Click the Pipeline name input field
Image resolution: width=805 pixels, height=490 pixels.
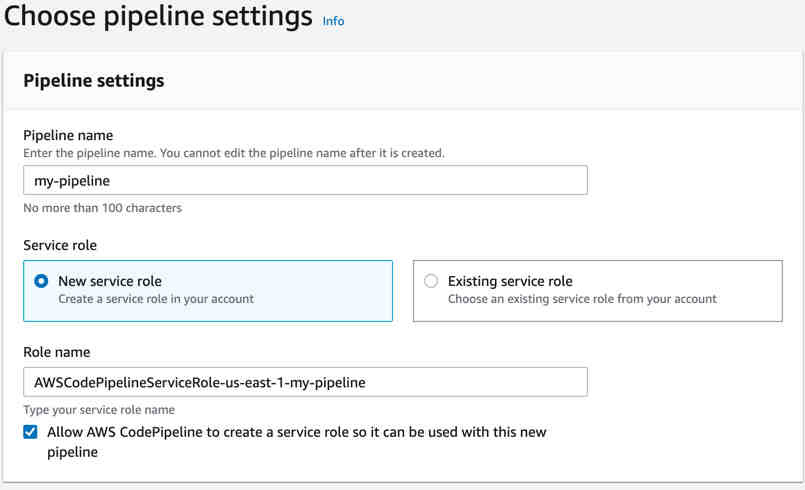[x=305, y=180]
